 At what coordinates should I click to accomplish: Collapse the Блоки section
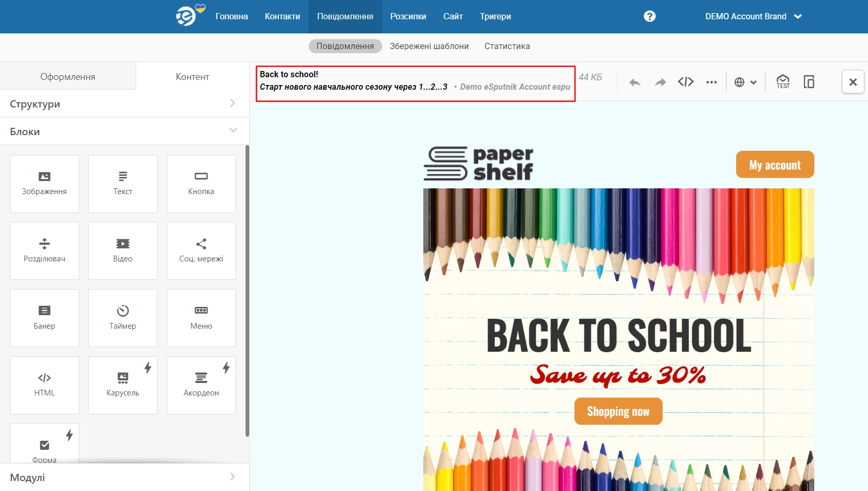[x=125, y=131]
